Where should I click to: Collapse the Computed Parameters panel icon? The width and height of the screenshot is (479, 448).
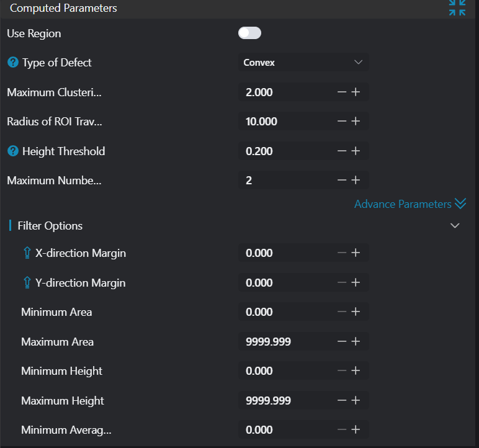tap(457, 8)
